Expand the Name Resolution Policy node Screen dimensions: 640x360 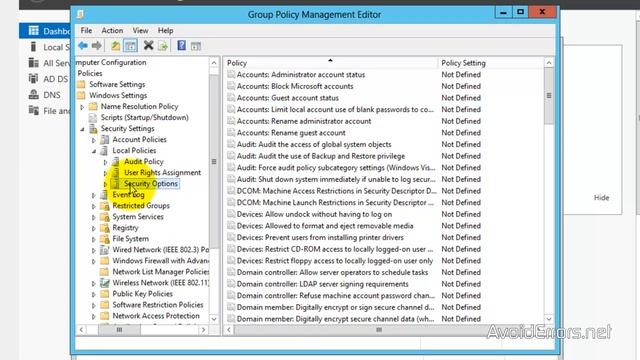(x=82, y=107)
